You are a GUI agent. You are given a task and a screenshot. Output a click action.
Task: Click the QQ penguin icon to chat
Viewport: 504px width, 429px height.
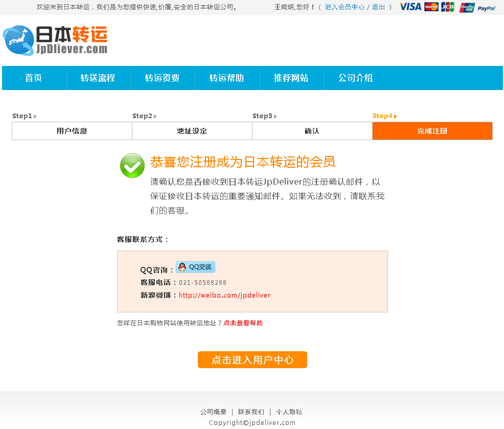click(182, 266)
